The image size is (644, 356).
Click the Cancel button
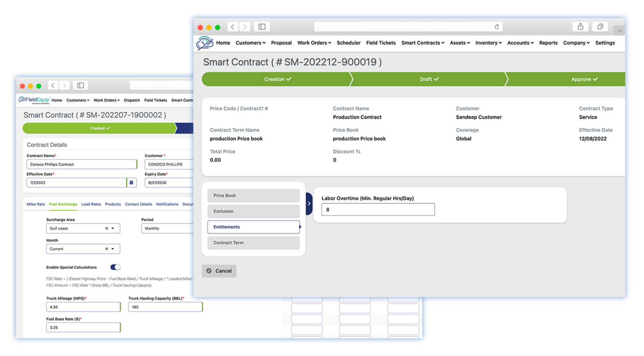click(x=219, y=271)
